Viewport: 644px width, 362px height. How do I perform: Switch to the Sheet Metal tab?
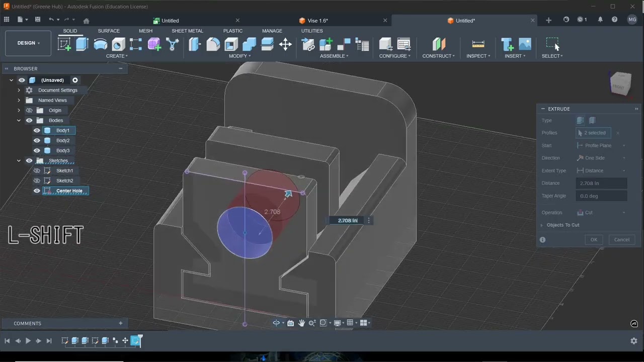pyautogui.click(x=187, y=31)
